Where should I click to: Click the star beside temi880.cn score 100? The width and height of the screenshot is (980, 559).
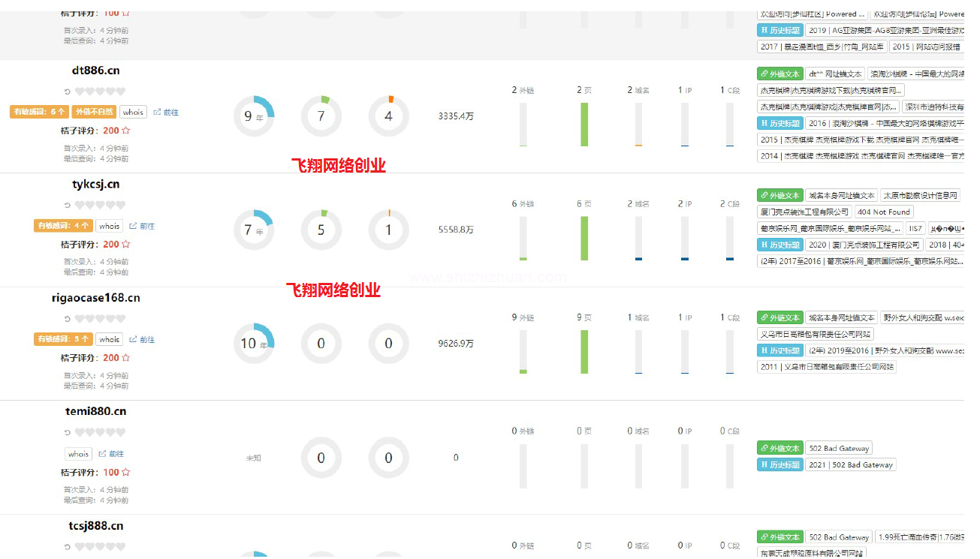pyautogui.click(x=126, y=473)
